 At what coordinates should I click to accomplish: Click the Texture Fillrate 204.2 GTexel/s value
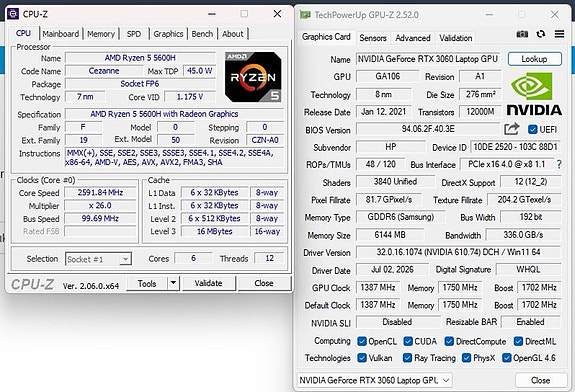click(524, 200)
